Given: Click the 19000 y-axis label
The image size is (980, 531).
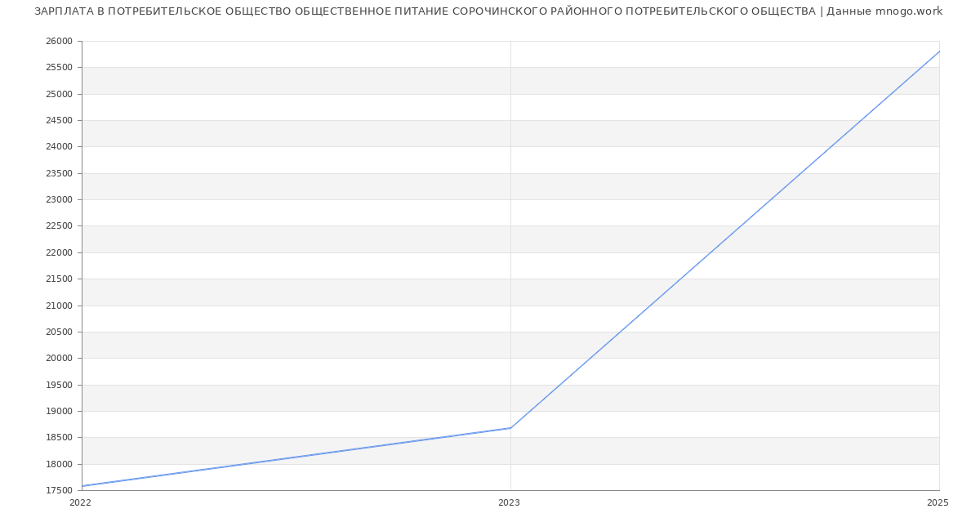Looking at the screenshot, I should pyautogui.click(x=60, y=412).
